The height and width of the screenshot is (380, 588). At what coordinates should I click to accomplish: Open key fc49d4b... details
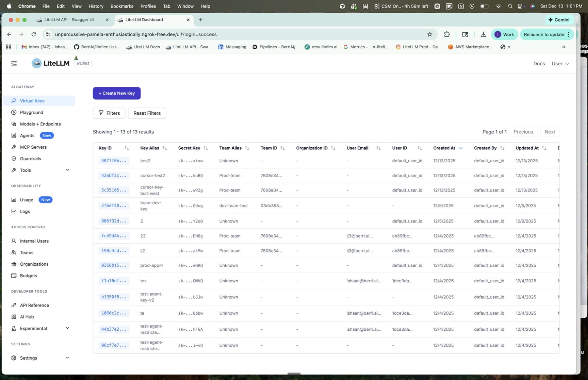coord(114,236)
